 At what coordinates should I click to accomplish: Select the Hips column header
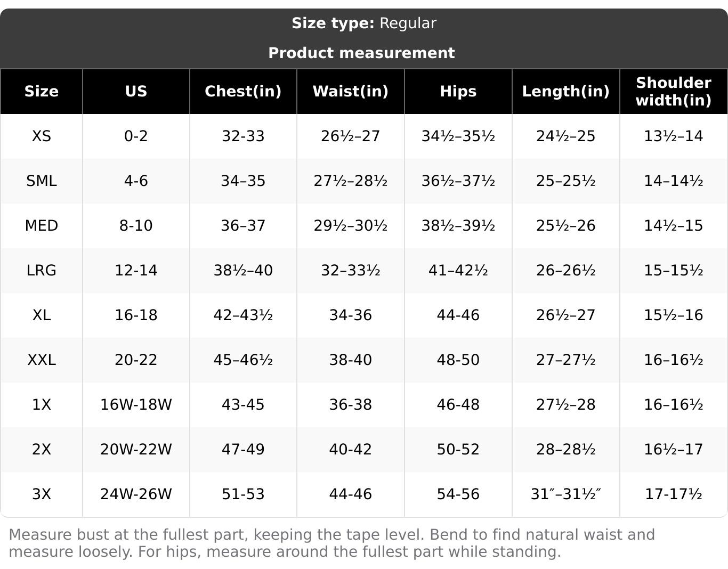click(x=458, y=92)
